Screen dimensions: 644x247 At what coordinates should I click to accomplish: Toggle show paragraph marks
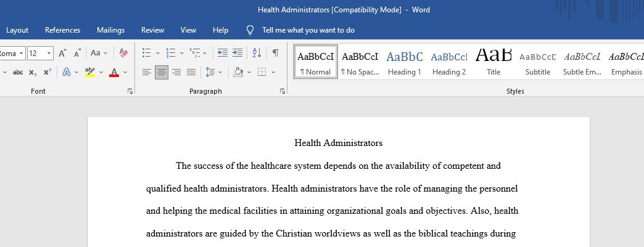[x=276, y=53]
